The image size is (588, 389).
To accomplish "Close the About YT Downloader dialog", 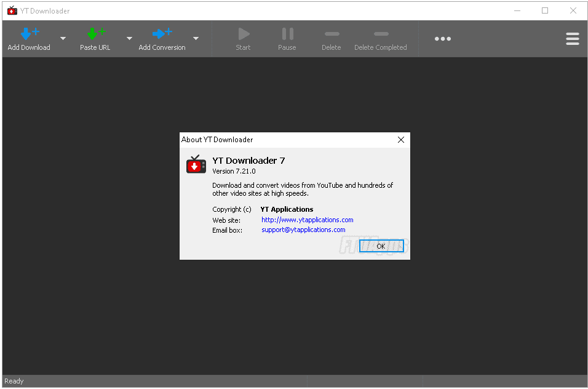I will (400, 140).
